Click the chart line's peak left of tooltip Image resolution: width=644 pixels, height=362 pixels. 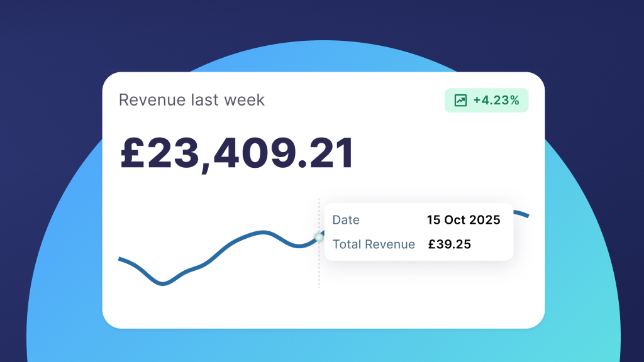click(264, 233)
